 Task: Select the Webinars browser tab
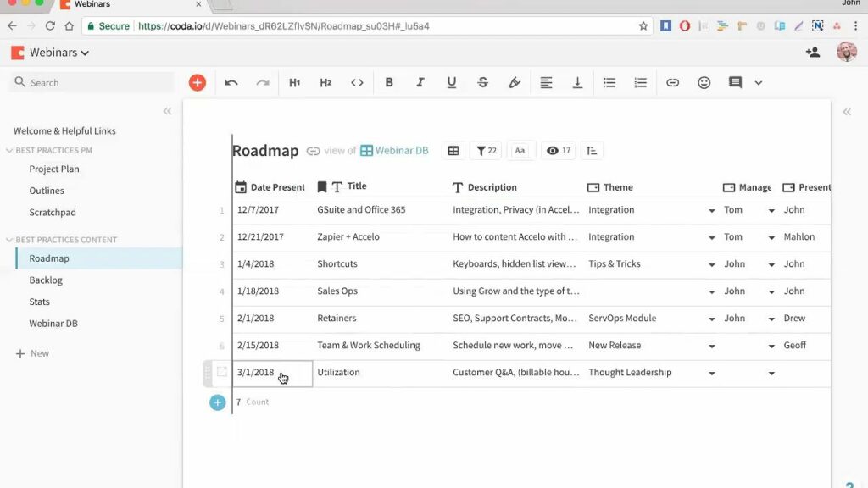131,4
